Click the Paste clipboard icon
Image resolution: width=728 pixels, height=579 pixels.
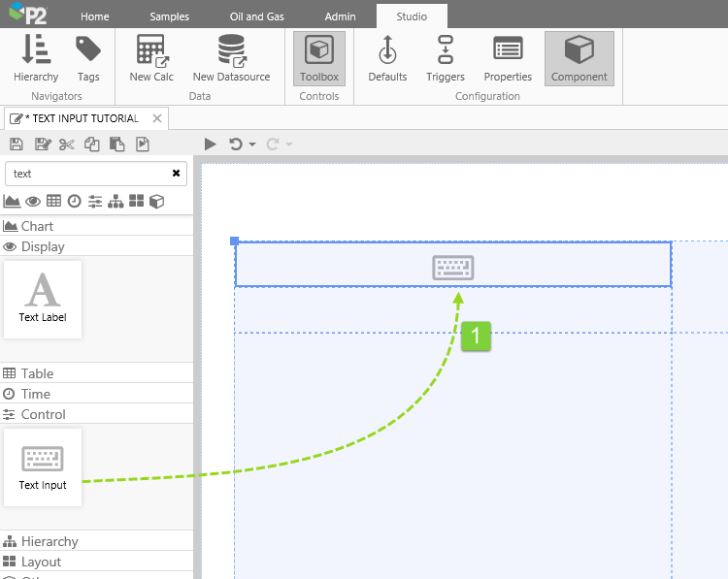point(116,145)
